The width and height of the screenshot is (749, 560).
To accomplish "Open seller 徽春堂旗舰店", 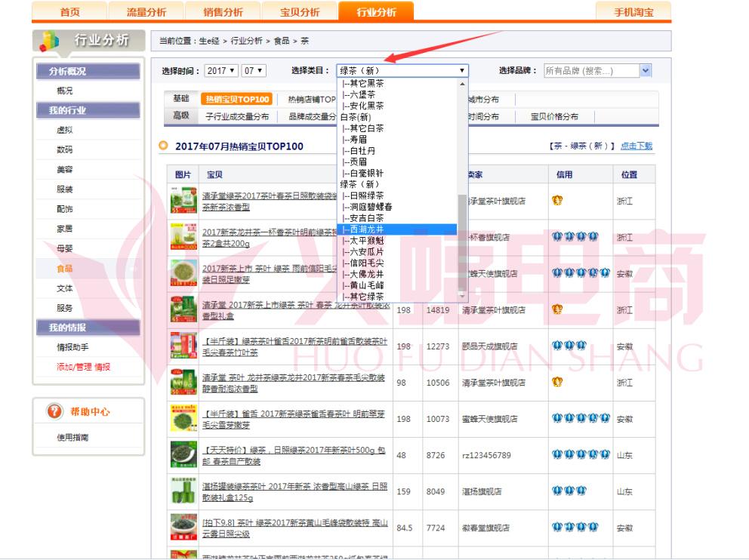I will point(485,528).
